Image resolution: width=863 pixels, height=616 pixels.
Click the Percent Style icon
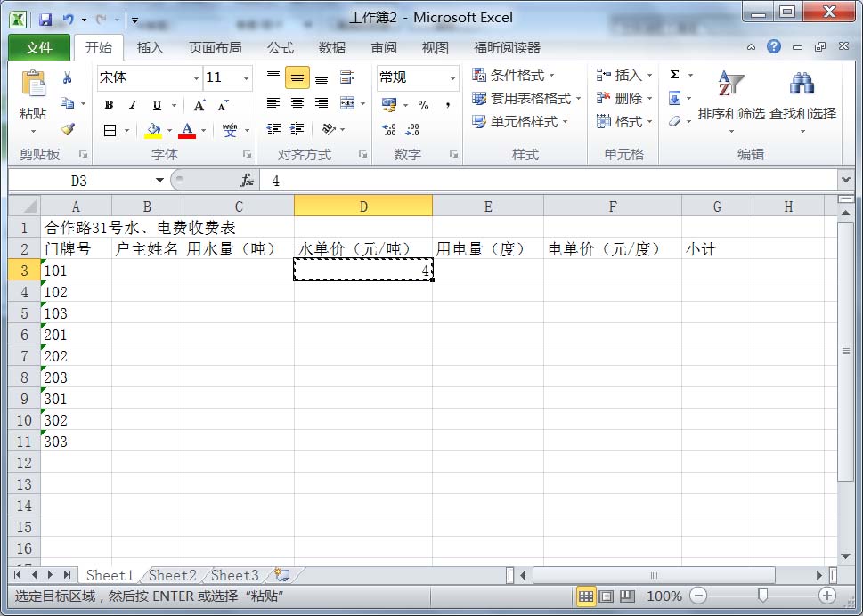click(423, 104)
